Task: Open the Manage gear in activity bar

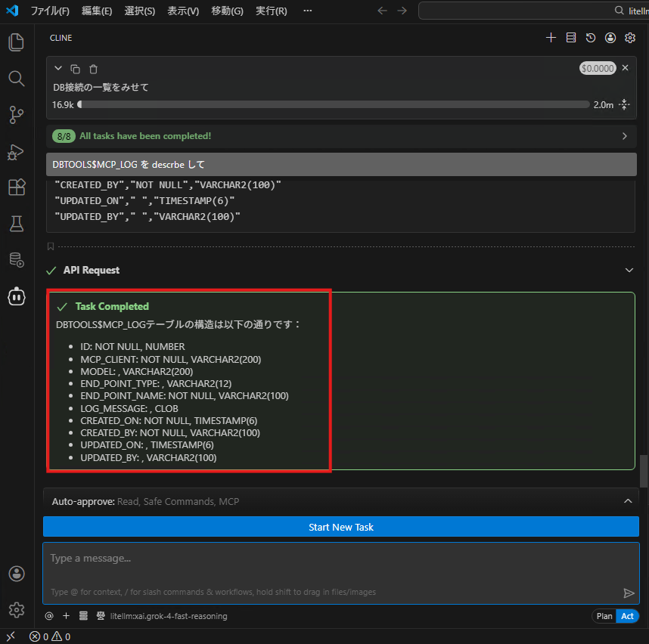Action: click(16, 610)
